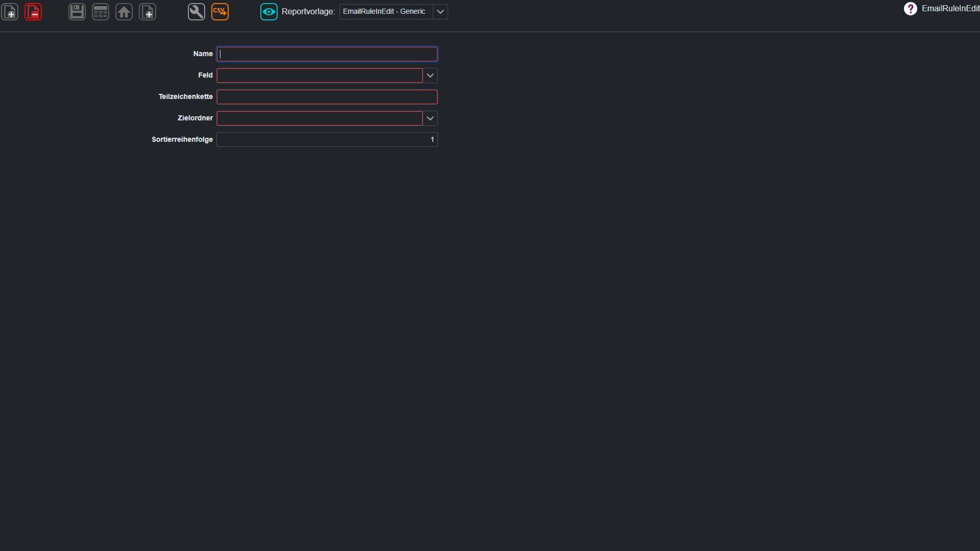Image resolution: width=980 pixels, height=551 pixels.
Task: Click the EmailRuleInEdit title text
Action: 950,9
